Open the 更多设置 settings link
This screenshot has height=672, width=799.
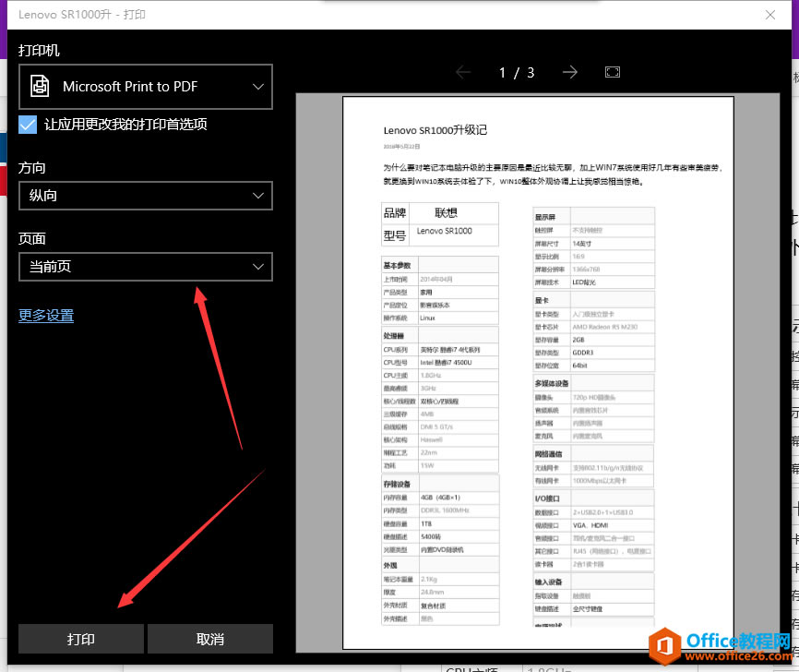[x=45, y=315]
